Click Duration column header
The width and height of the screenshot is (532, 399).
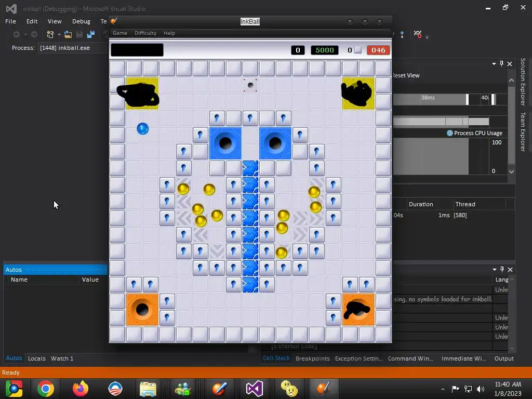click(x=421, y=204)
